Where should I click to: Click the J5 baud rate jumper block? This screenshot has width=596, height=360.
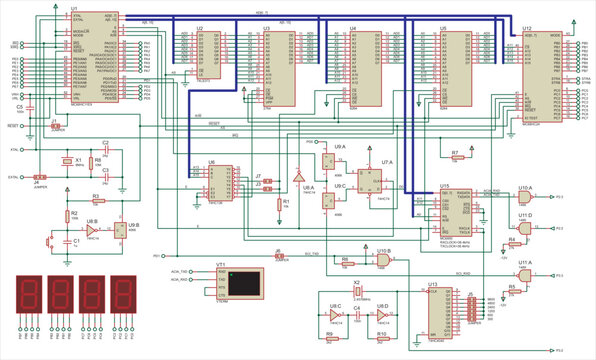tap(472, 309)
